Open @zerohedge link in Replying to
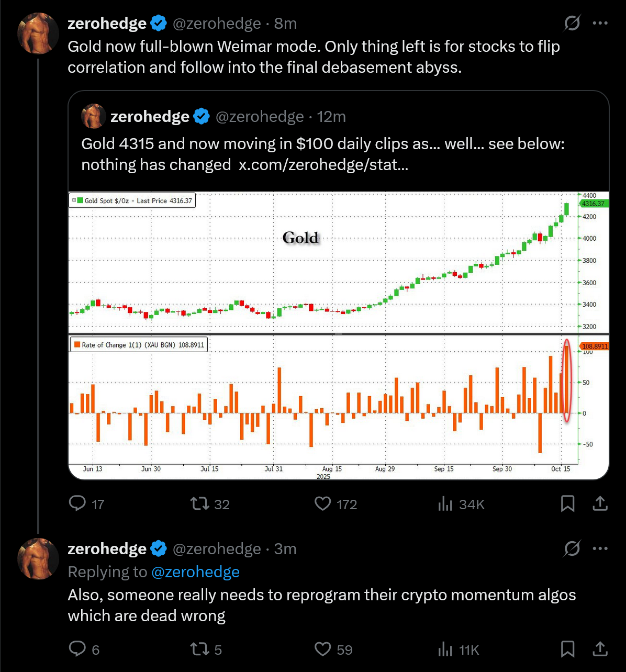626x672 pixels. tap(195, 572)
